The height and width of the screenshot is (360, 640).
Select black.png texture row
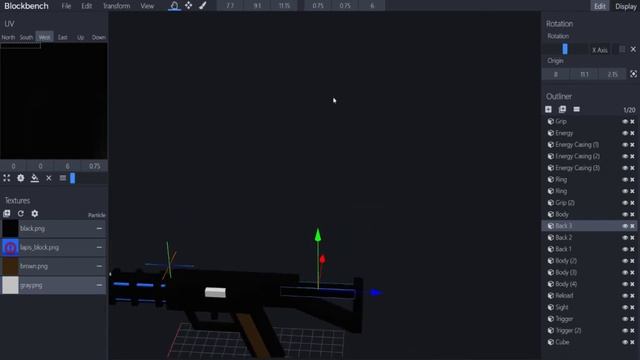(53, 229)
